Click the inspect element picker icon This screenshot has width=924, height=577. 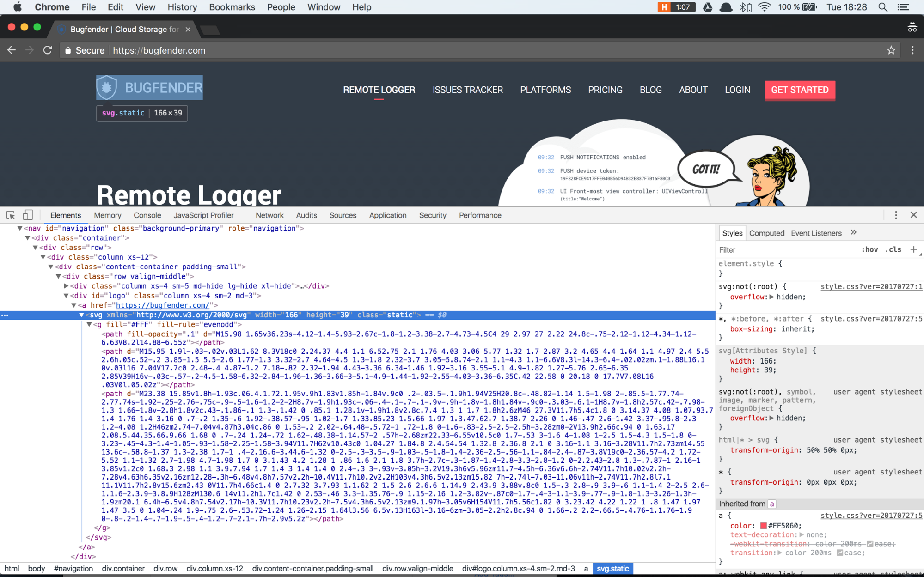tap(11, 215)
